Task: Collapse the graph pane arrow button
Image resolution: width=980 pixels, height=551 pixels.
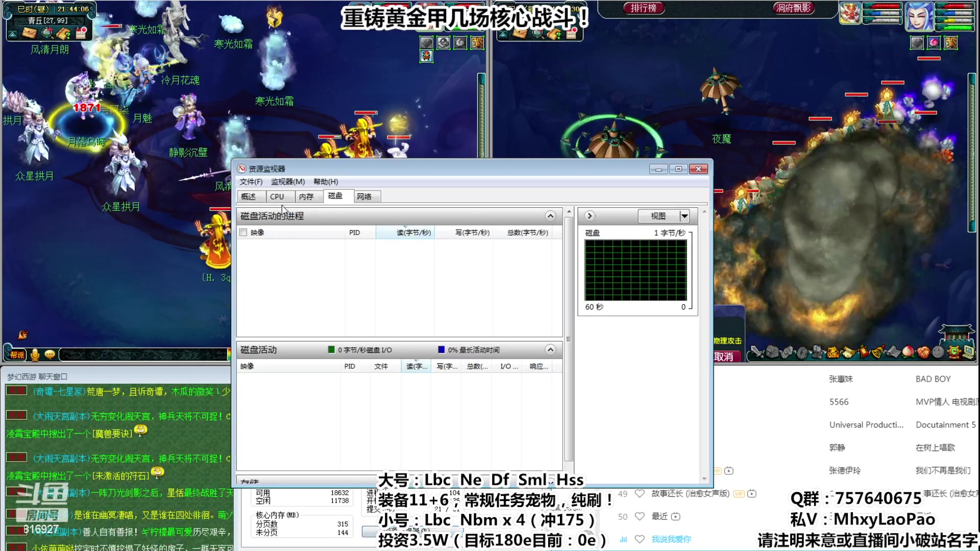Action: pyautogui.click(x=590, y=216)
